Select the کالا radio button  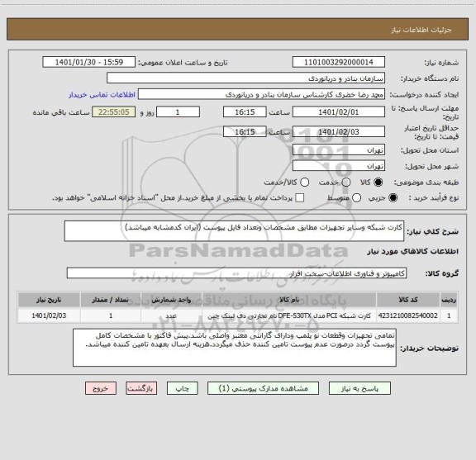point(378,183)
